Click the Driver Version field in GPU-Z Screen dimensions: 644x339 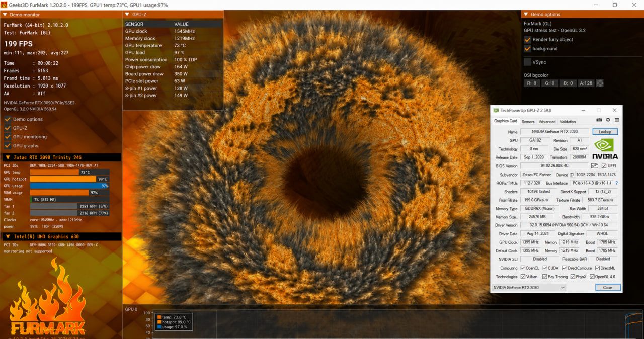(x=570, y=225)
